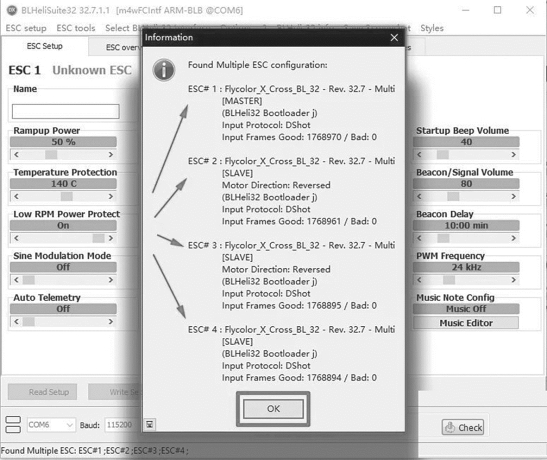Click the Temperature Protection 140 C value
The image size is (547, 460).
(63, 184)
